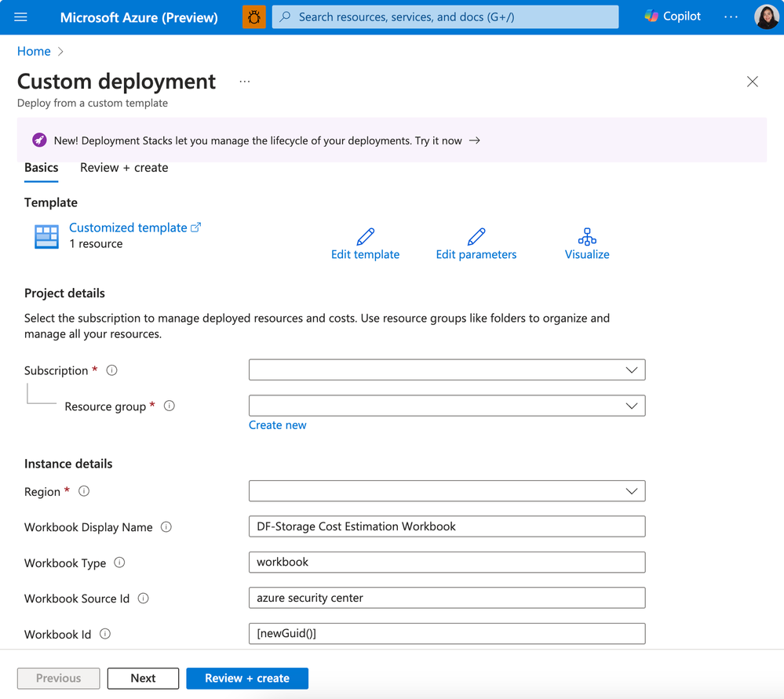This screenshot has width=784, height=699.
Task: Click the Deployment Stacks rocket icon
Action: click(39, 140)
